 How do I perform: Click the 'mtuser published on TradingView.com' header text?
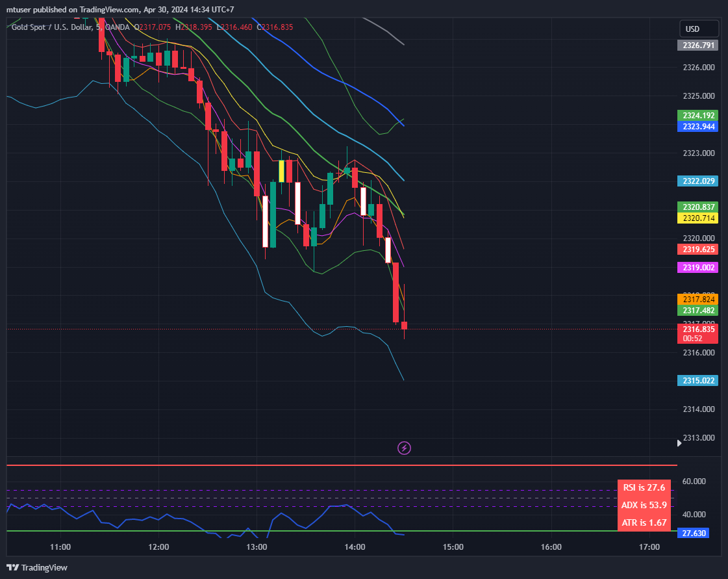click(73, 9)
